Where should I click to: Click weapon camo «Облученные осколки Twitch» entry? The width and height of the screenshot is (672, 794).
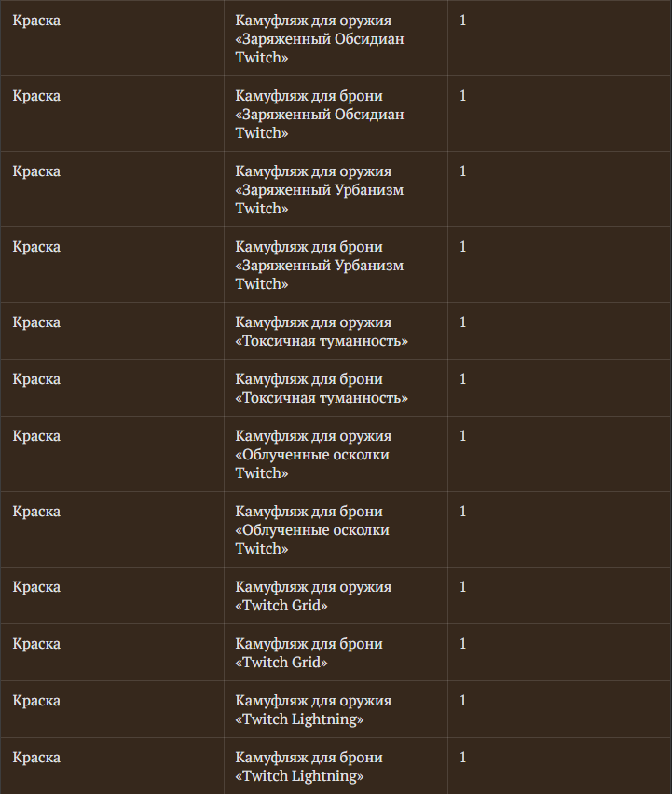313,454
